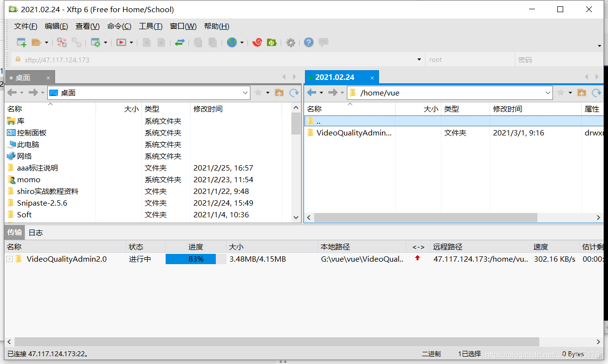The height and width of the screenshot is (364, 608).
Task: Open the 命令(C) menu
Action: [x=119, y=26]
